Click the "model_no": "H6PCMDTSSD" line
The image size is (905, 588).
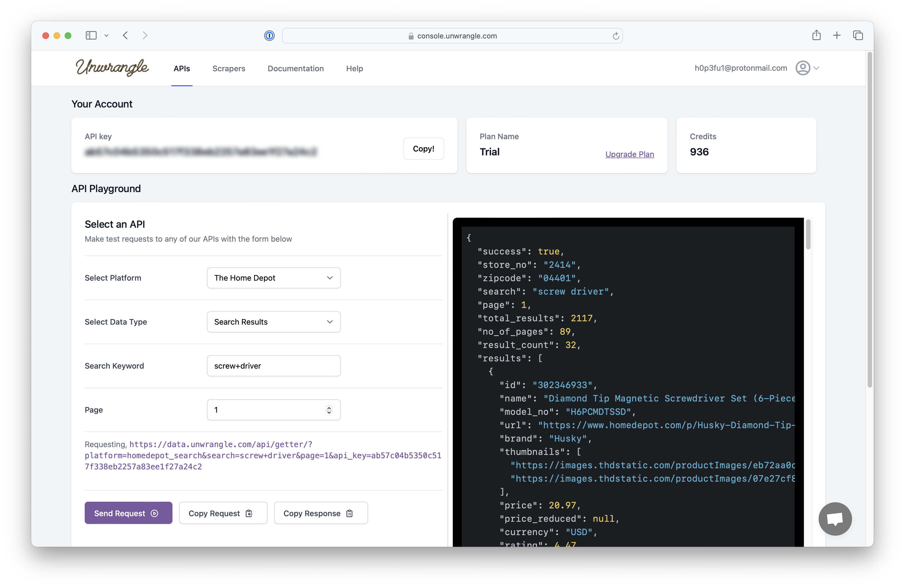click(x=567, y=412)
